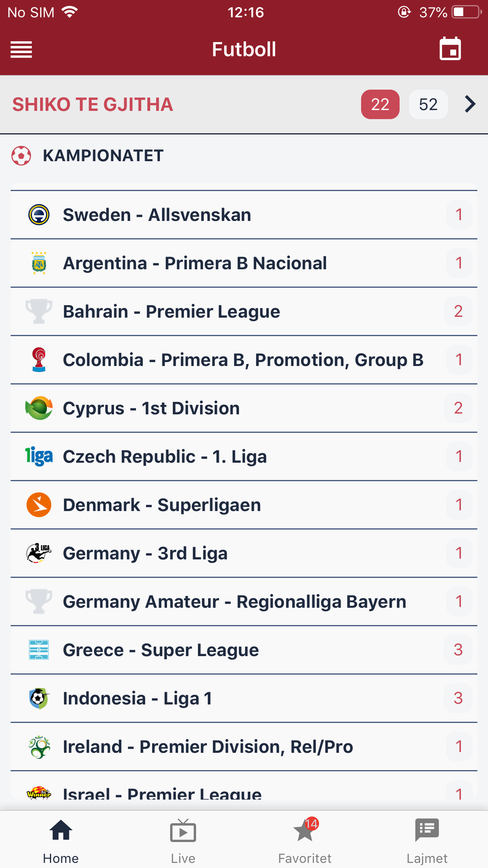
Task: Tap the SHIKO TE GJITHA link
Action: [x=93, y=105]
